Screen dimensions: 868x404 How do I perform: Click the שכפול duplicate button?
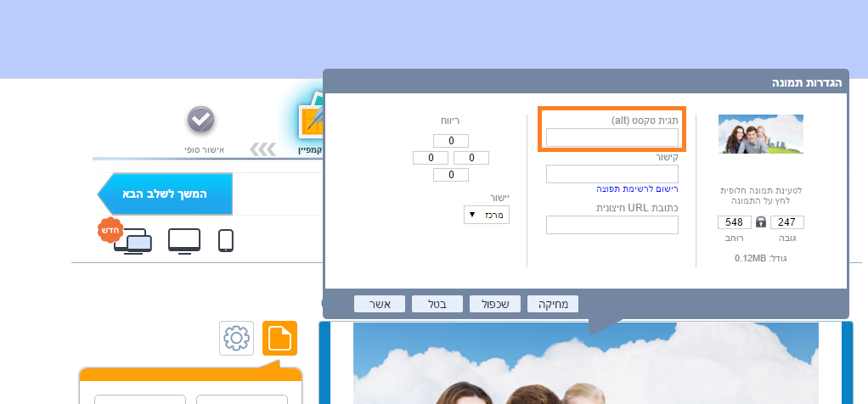495,304
